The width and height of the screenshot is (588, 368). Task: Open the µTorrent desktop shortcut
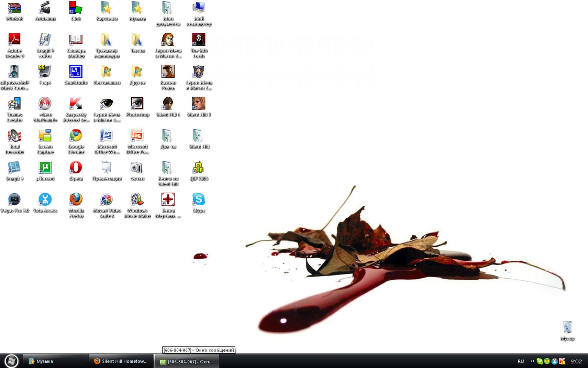pos(45,168)
